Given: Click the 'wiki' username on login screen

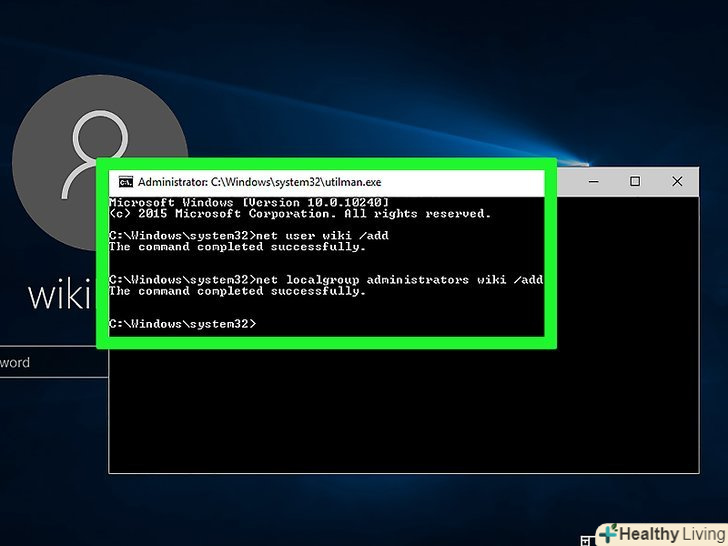Looking at the screenshot, I should [x=60, y=294].
